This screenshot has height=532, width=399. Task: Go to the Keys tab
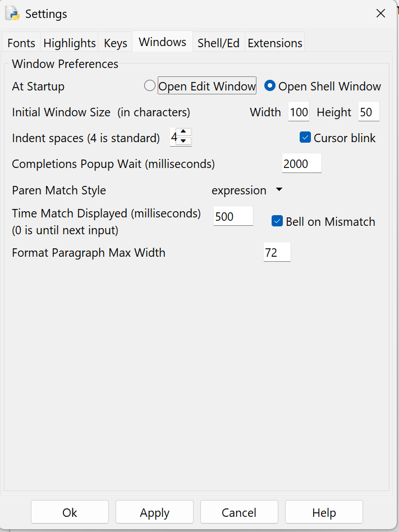pos(116,43)
